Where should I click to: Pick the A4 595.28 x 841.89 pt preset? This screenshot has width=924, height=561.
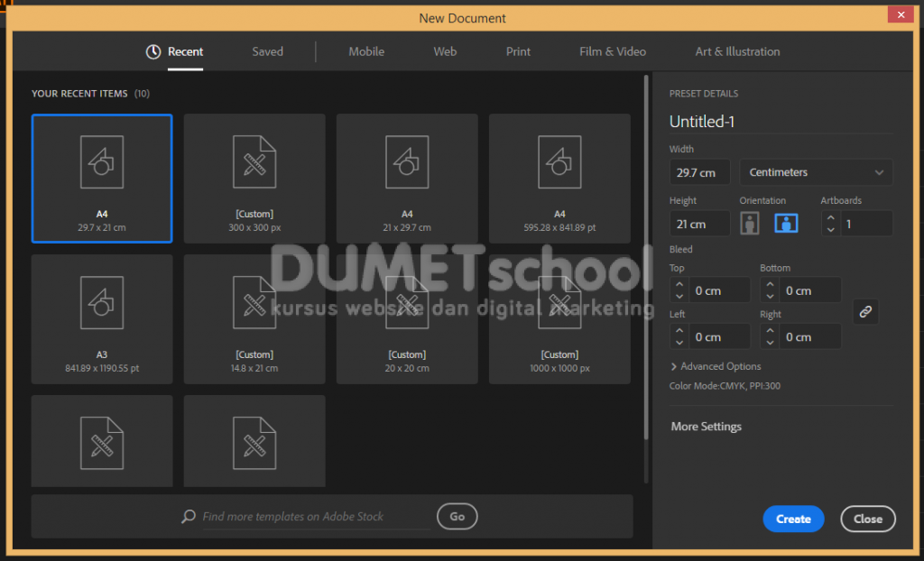[559, 179]
